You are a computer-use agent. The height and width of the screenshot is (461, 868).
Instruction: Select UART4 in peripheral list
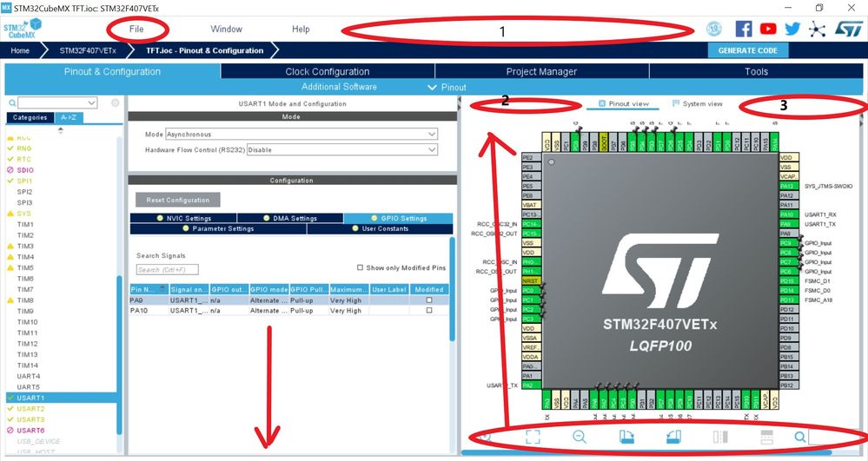28,376
